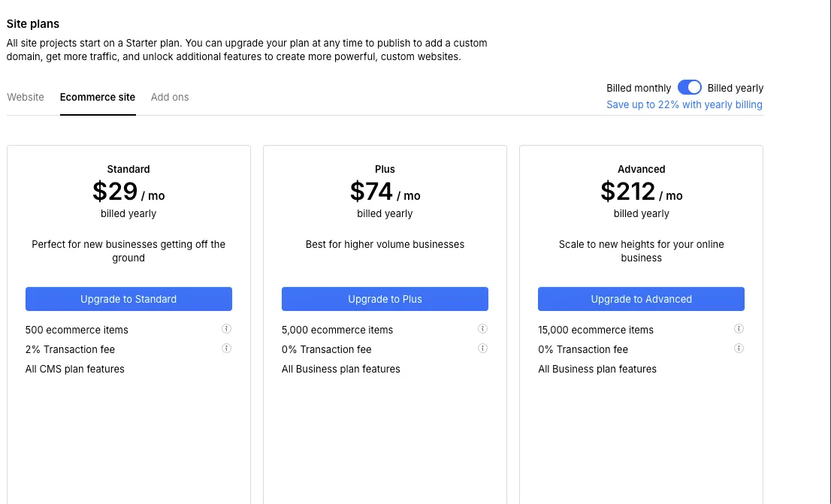Show info for Advanced plan 0% Transaction fee
The height and width of the screenshot is (504, 831).
point(739,349)
